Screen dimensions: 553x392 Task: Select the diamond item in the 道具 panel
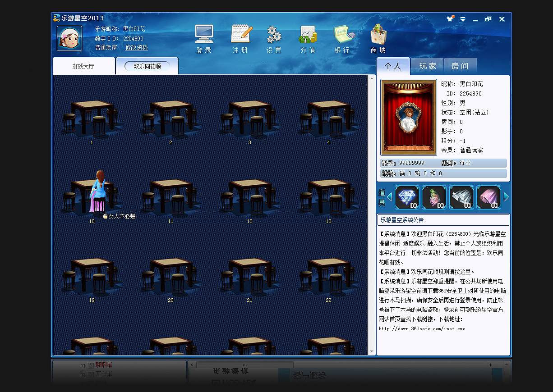click(408, 197)
